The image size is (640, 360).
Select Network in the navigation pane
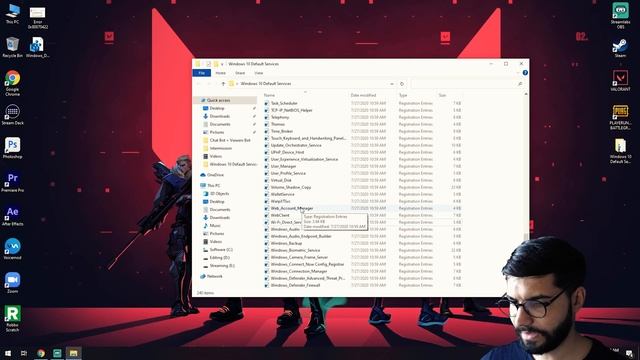pyautogui.click(x=214, y=276)
